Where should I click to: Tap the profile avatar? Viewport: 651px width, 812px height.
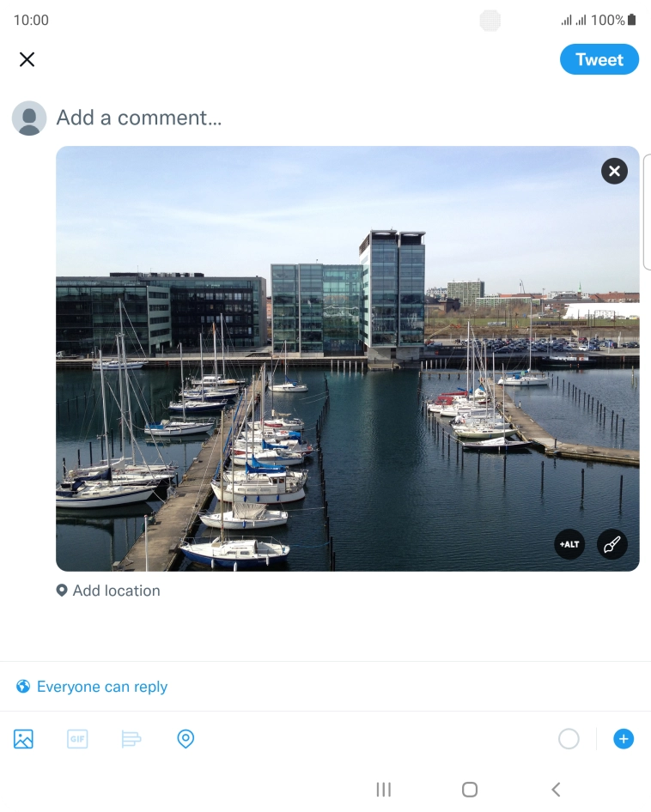(29, 118)
